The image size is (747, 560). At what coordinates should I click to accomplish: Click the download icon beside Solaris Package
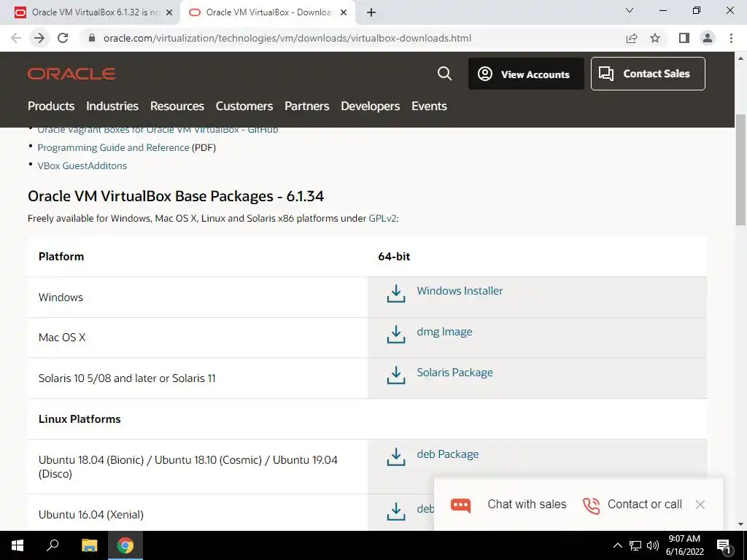396,376
